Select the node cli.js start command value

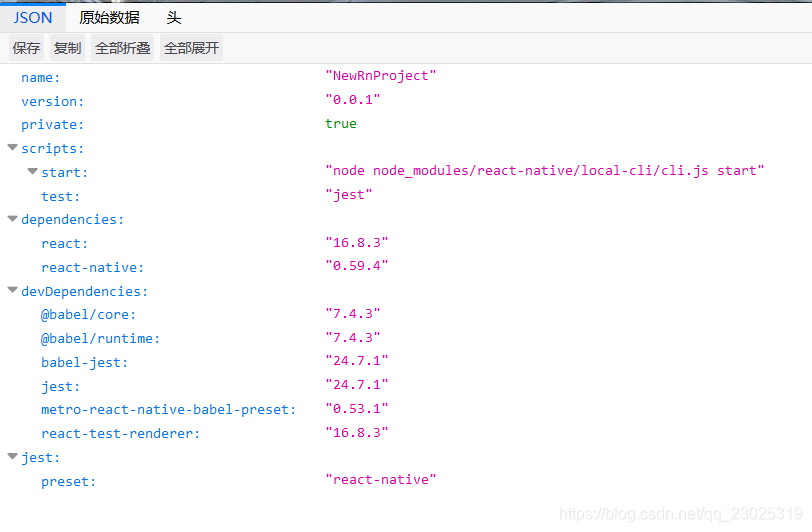[545, 170]
